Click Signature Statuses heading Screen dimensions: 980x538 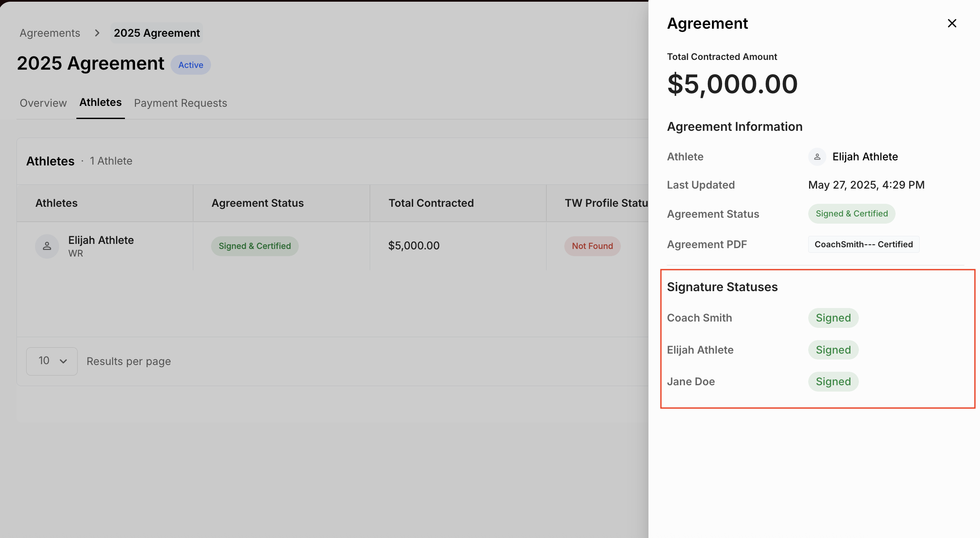pos(722,287)
